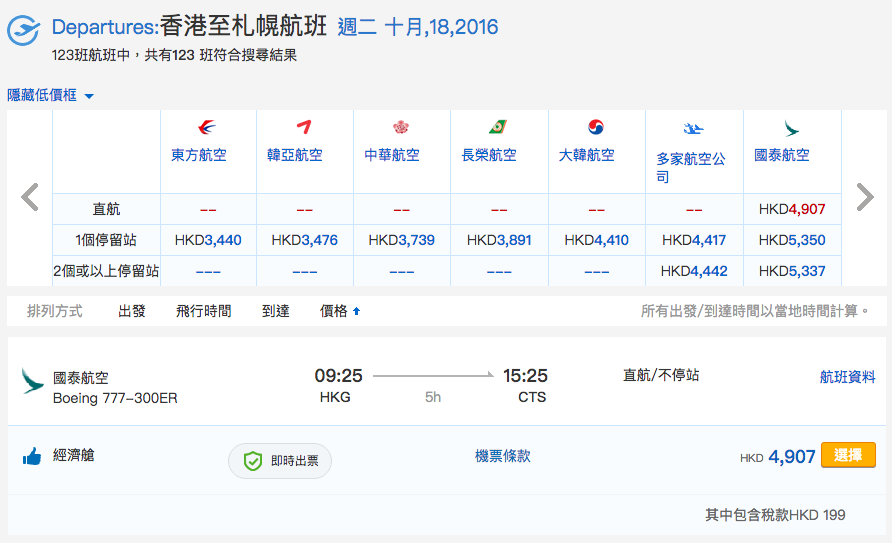Collapse the 隱藏低價框 price grid toggle
Viewport: 892px width, 543px height.
pyautogui.click(x=50, y=95)
